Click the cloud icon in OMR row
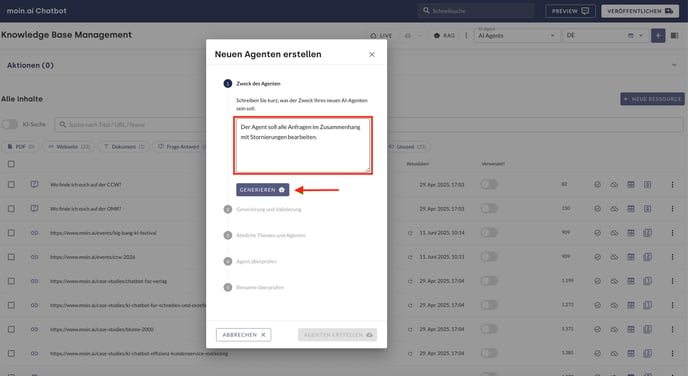The image size is (688, 376). tap(614, 209)
